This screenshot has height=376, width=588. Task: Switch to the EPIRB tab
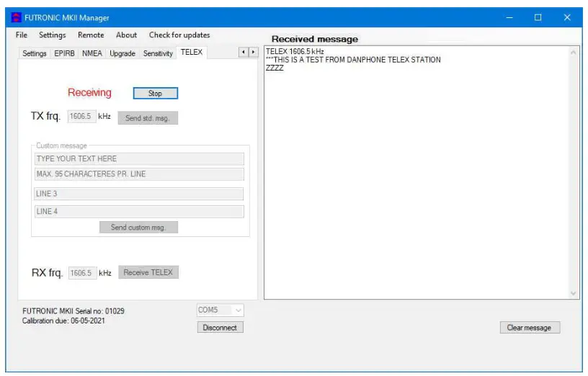coord(64,53)
